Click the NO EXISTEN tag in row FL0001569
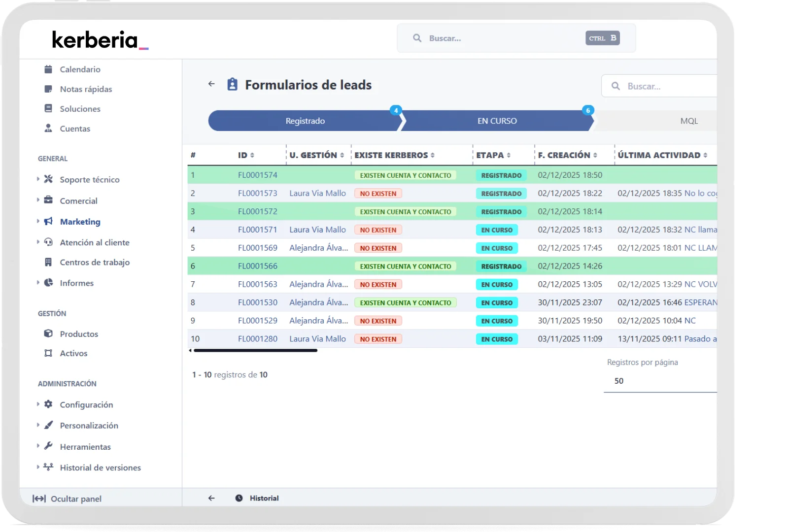The image size is (785, 532). (x=378, y=248)
